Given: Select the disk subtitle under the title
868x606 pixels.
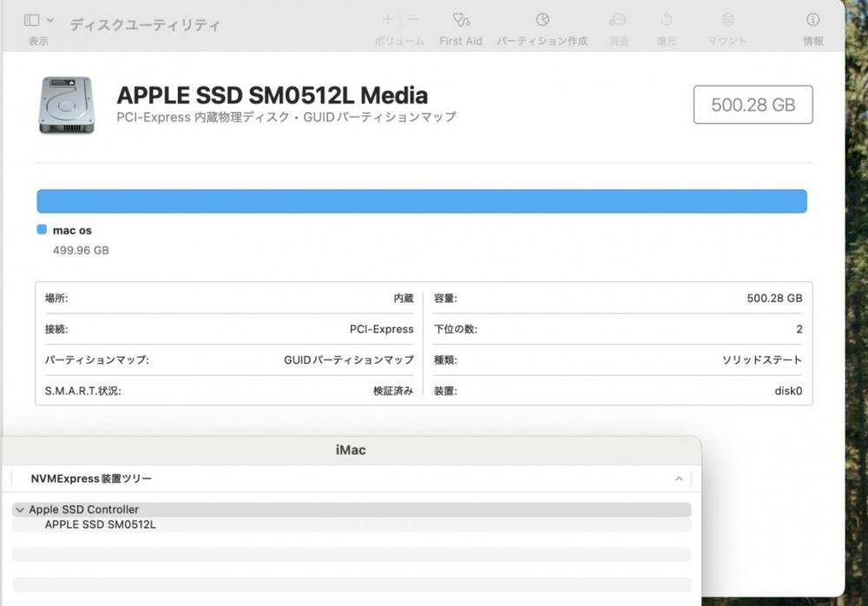Looking at the screenshot, I should (286, 117).
